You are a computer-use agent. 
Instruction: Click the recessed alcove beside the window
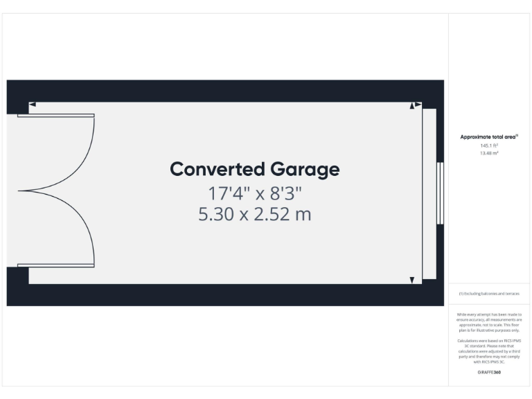pos(429,193)
